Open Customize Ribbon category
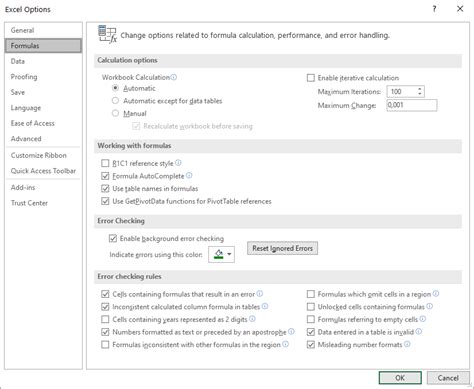Viewport: 474px width, 389px height. coord(43,155)
